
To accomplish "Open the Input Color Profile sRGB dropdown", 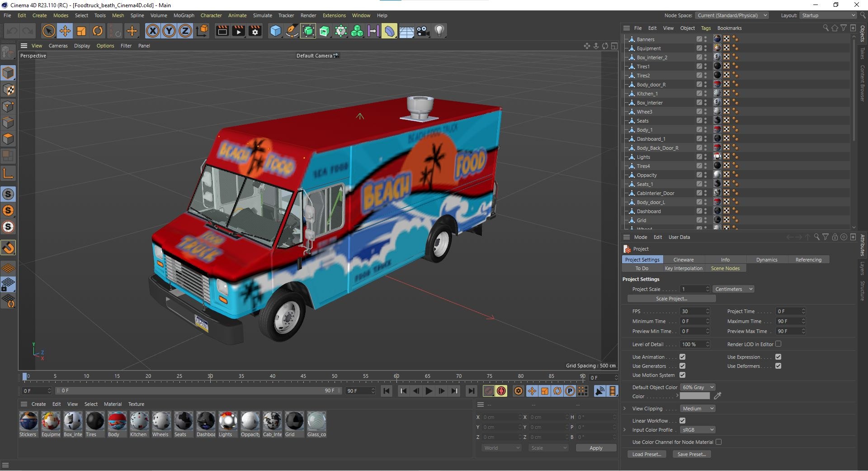I will coord(698,430).
